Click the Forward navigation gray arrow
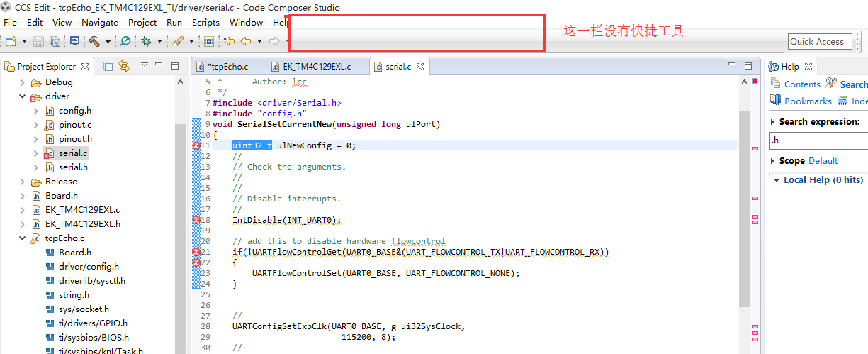 (274, 41)
